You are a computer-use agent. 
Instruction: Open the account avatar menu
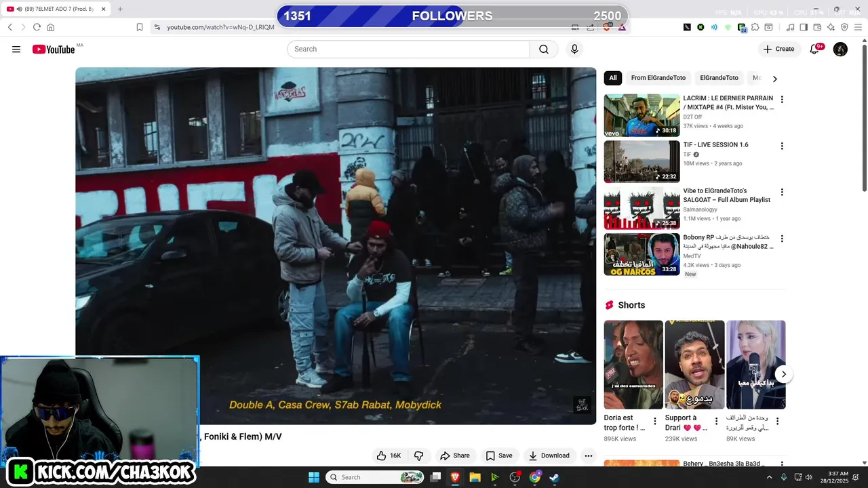point(840,49)
